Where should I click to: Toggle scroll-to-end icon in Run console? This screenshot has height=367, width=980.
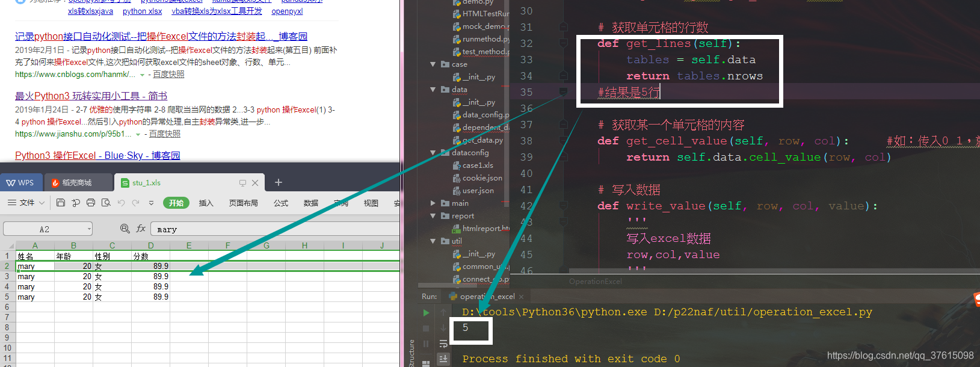pos(443,359)
